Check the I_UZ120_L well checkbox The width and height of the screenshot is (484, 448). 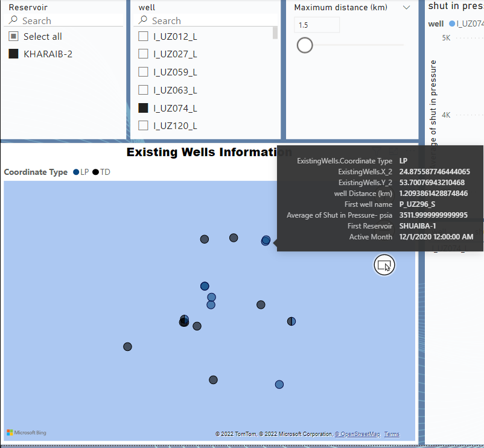pos(143,125)
